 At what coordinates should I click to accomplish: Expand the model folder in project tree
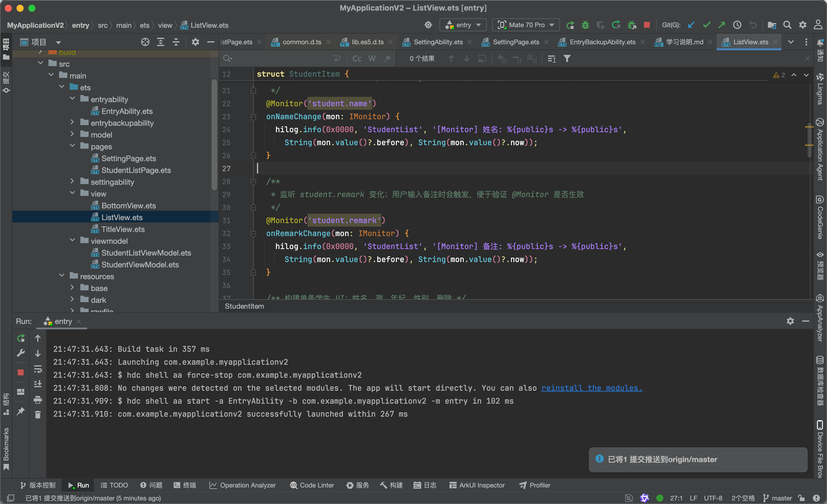[x=72, y=134]
